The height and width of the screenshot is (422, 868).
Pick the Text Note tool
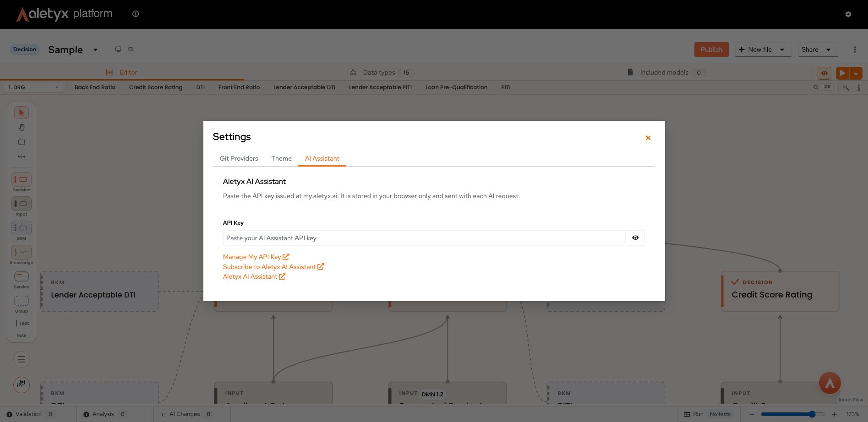pyautogui.click(x=22, y=324)
